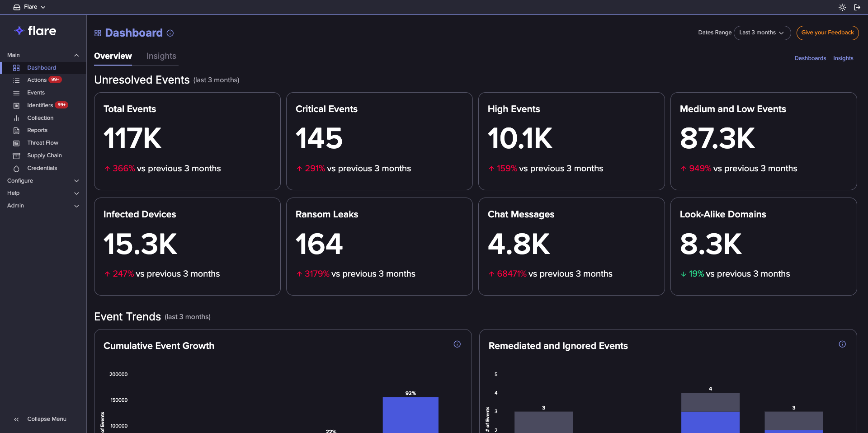Image resolution: width=868 pixels, height=433 pixels.
Task: Click the 92% blue bar in growth chart
Action: [x=410, y=414]
